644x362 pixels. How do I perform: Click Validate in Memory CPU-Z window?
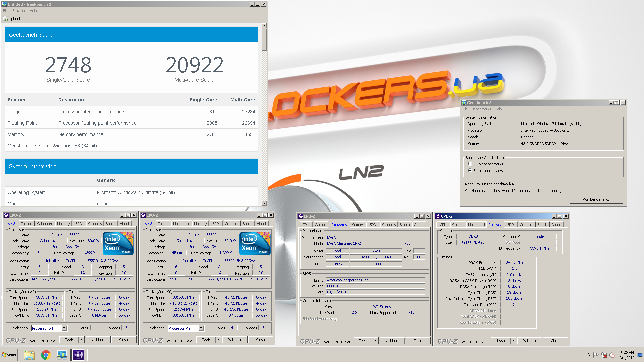click(529, 341)
